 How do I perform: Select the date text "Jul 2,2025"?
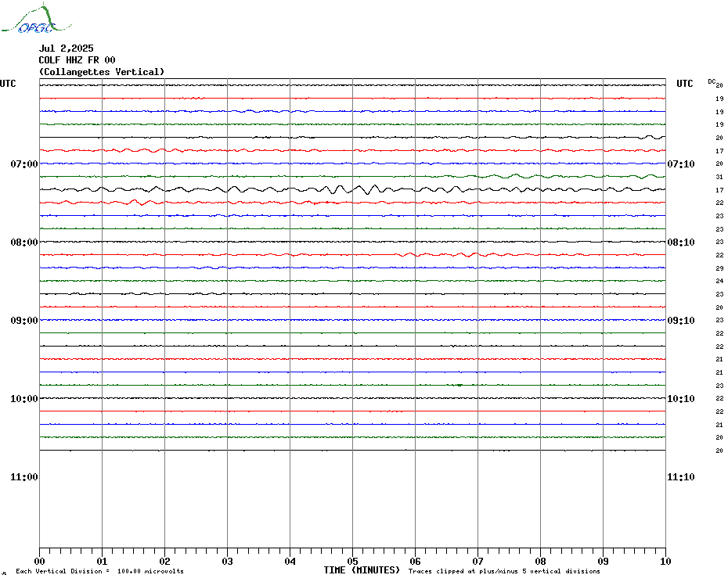(x=67, y=48)
